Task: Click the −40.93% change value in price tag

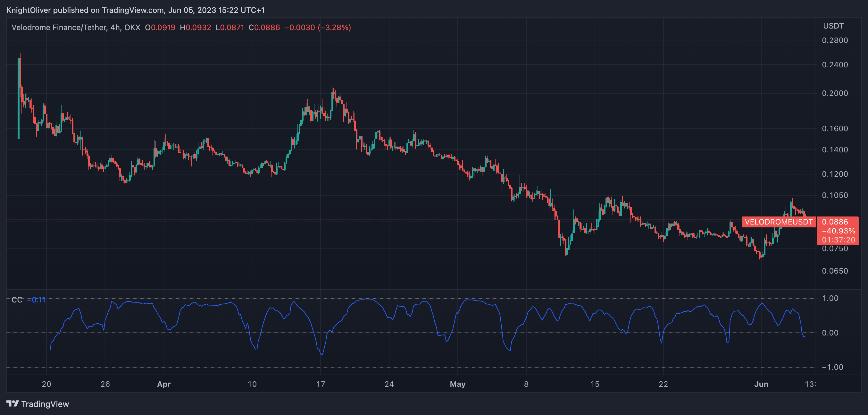Action: point(838,231)
